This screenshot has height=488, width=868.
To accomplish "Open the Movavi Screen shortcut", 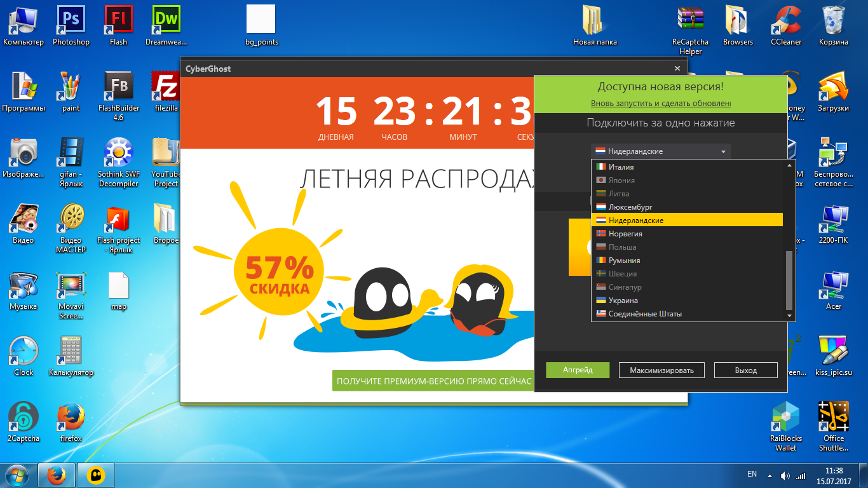I will [71, 294].
